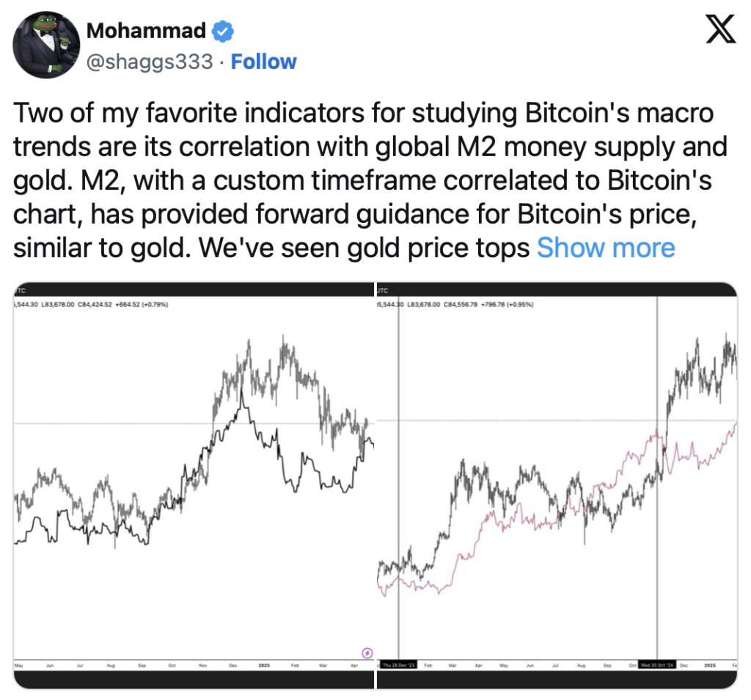Click the Nov label on left chart axis
751x700 pixels.
[x=202, y=666]
